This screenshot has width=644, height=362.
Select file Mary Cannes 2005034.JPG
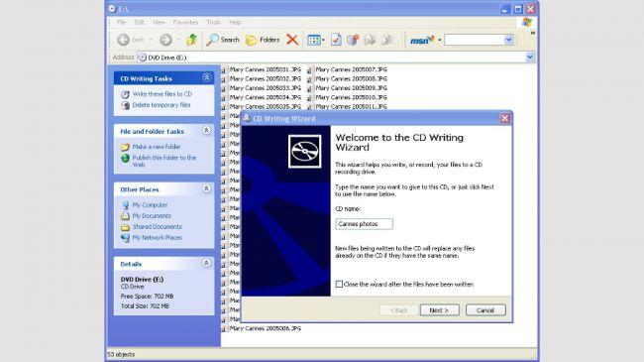pyautogui.click(x=265, y=97)
